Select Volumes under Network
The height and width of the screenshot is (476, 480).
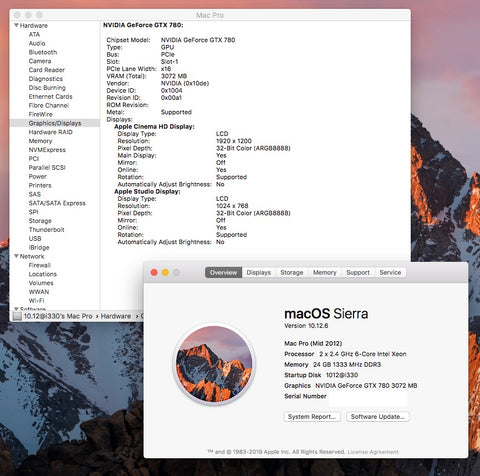point(41,283)
